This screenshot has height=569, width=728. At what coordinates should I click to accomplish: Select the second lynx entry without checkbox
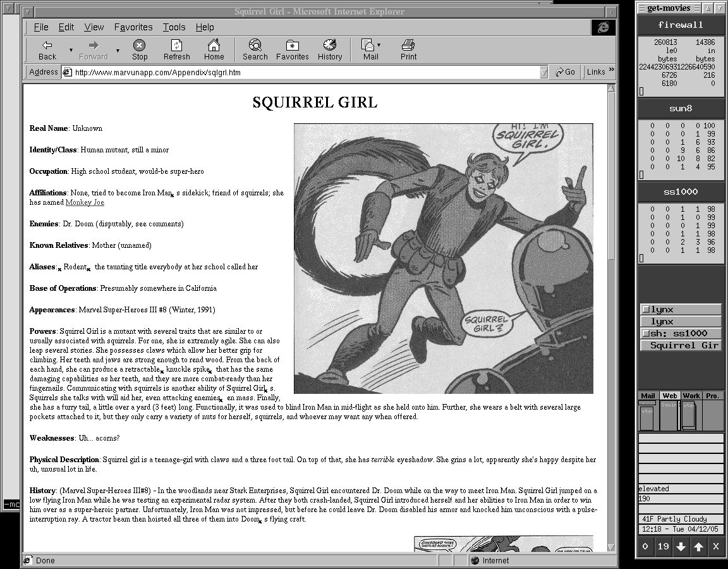tap(681, 321)
